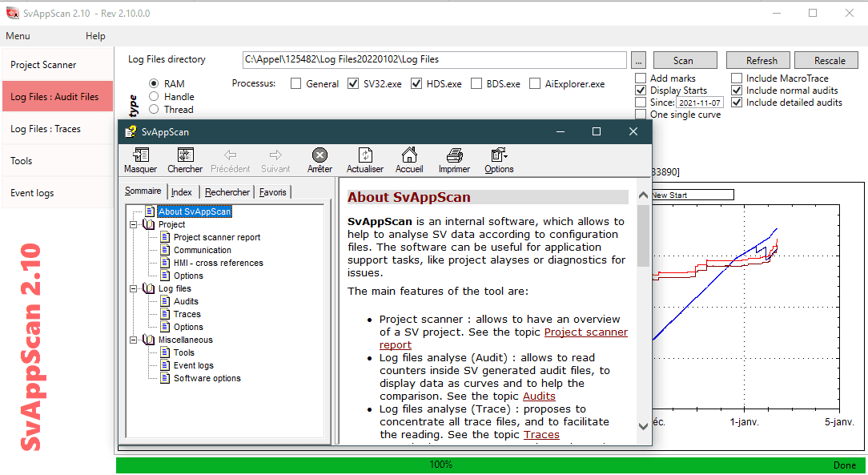Screen dimensions: 868x475
Task: Click the Chercher toolbar icon
Action: pyautogui.click(x=185, y=155)
